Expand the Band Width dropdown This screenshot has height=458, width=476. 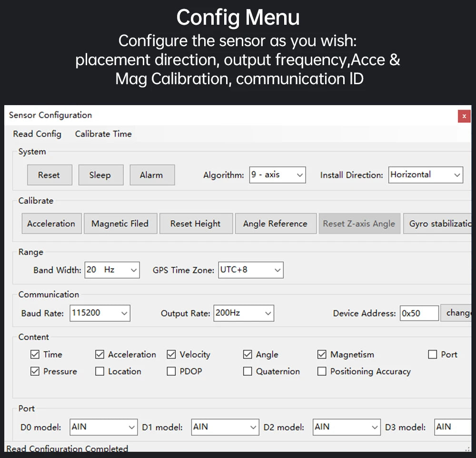click(112, 270)
